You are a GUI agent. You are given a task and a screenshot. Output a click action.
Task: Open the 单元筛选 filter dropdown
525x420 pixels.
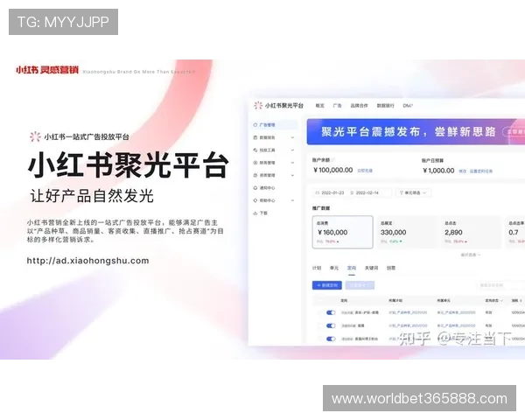414,192
